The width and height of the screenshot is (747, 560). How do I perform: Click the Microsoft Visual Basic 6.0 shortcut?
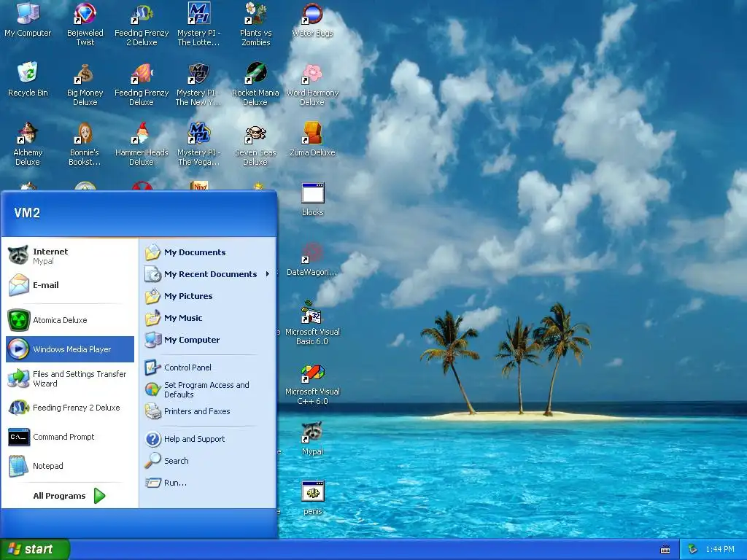(312, 323)
